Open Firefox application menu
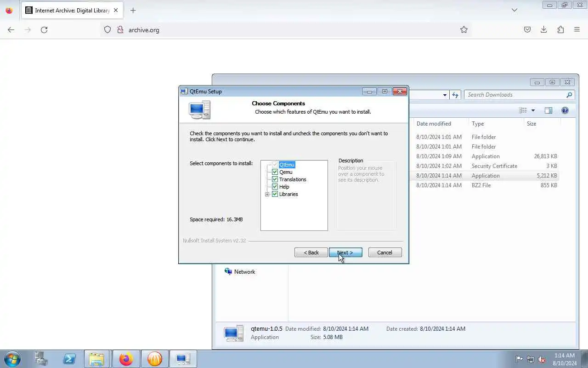The width and height of the screenshot is (588, 368). (577, 29)
